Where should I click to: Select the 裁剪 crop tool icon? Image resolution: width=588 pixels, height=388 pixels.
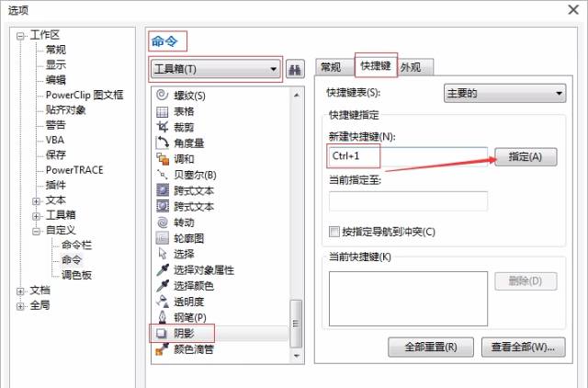point(163,127)
